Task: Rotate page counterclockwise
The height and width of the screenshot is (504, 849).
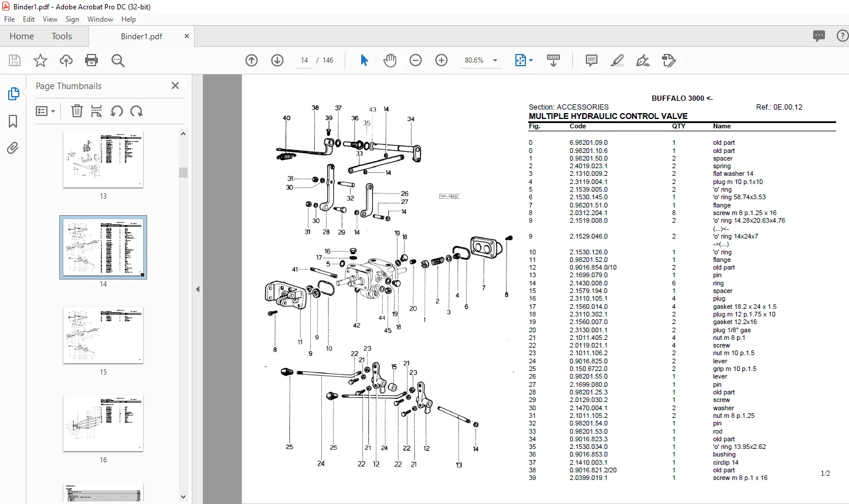Action: point(117,111)
